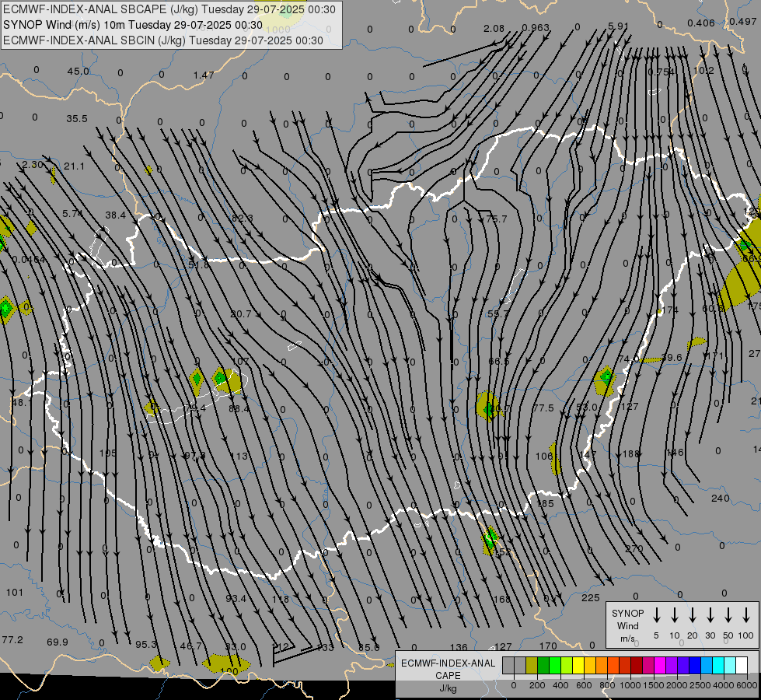Click the map value '105'

point(108,453)
